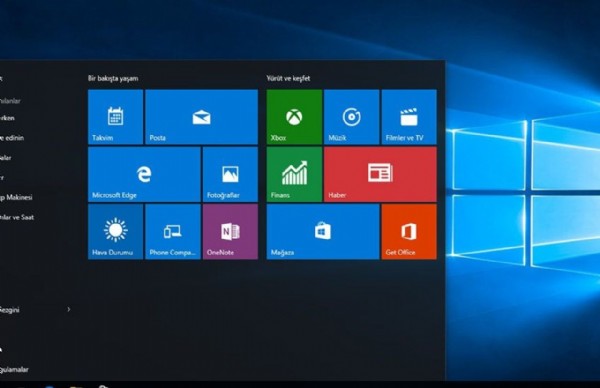Open the orange Get Office tile
Screen dimensions: 600x388
pos(409,232)
